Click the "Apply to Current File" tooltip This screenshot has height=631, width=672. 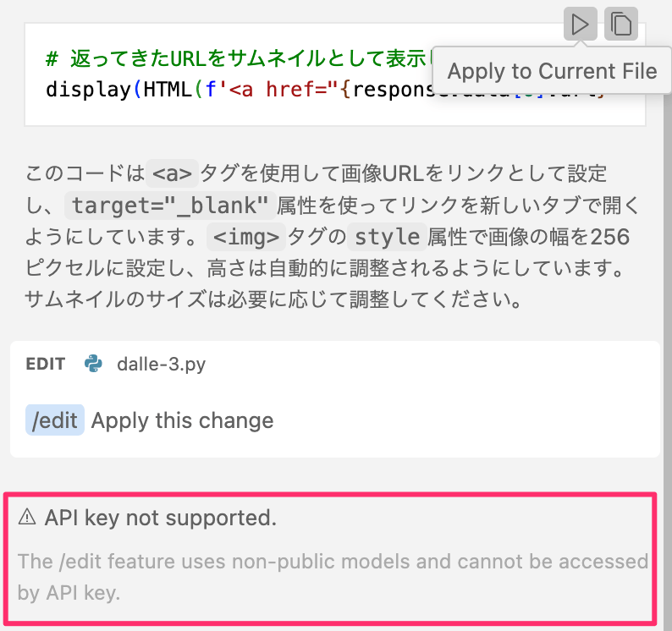point(551,71)
